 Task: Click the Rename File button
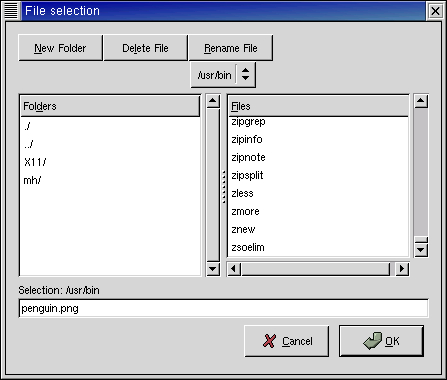(231, 48)
